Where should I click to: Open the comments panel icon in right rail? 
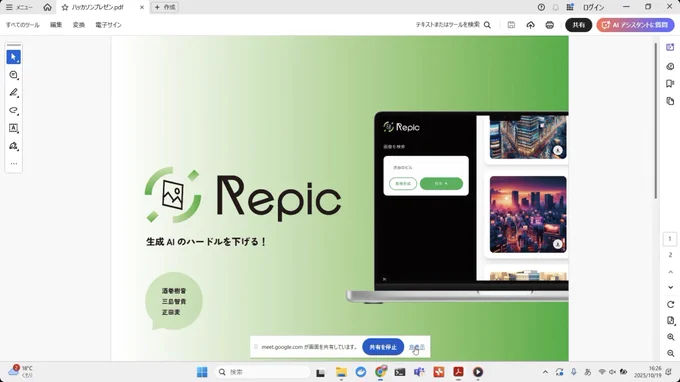[x=670, y=66]
